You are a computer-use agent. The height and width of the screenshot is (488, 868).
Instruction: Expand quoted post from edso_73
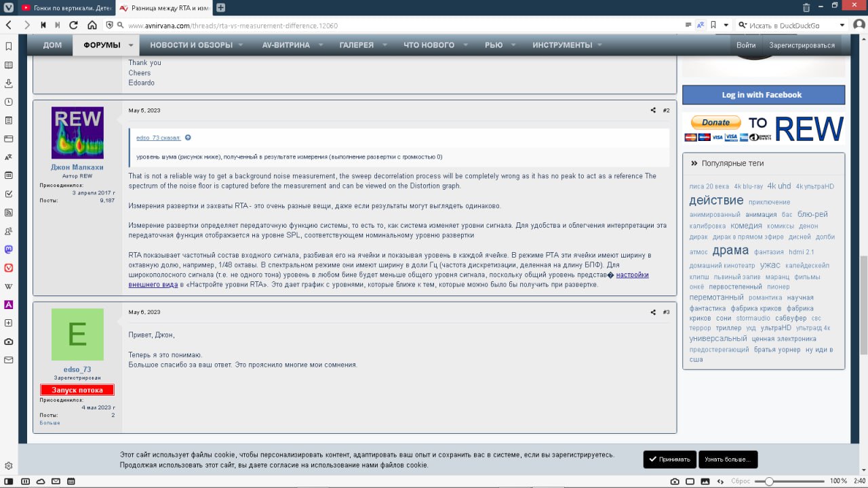(x=188, y=138)
